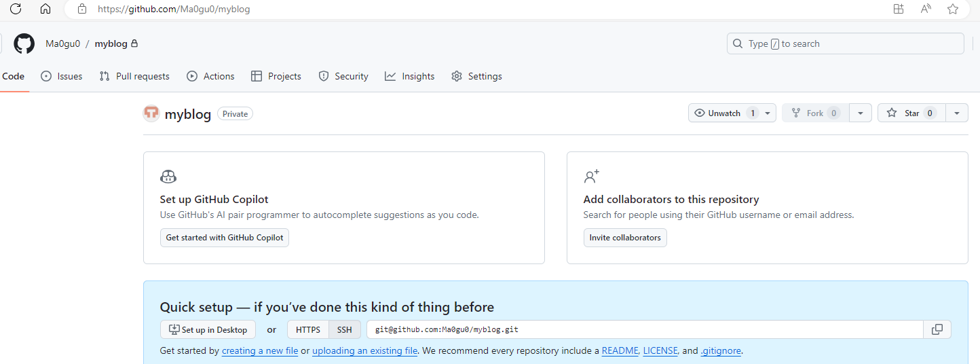
Task: Reload the page with browser refresh icon
Action: (x=16, y=9)
